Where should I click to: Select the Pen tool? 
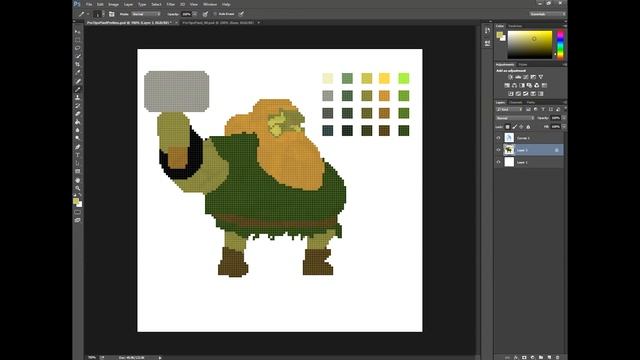tap(78, 147)
